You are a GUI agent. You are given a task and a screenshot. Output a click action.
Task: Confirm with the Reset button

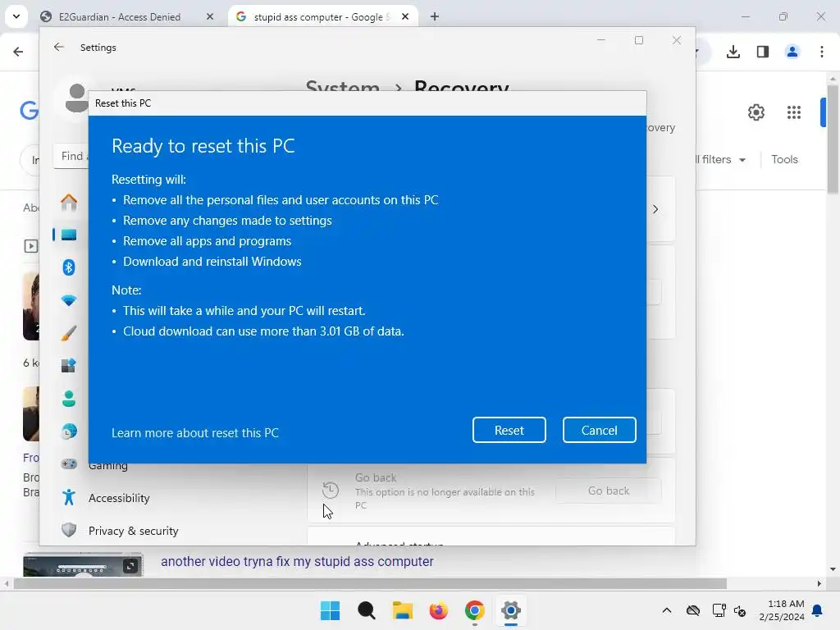(x=509, y=430)
